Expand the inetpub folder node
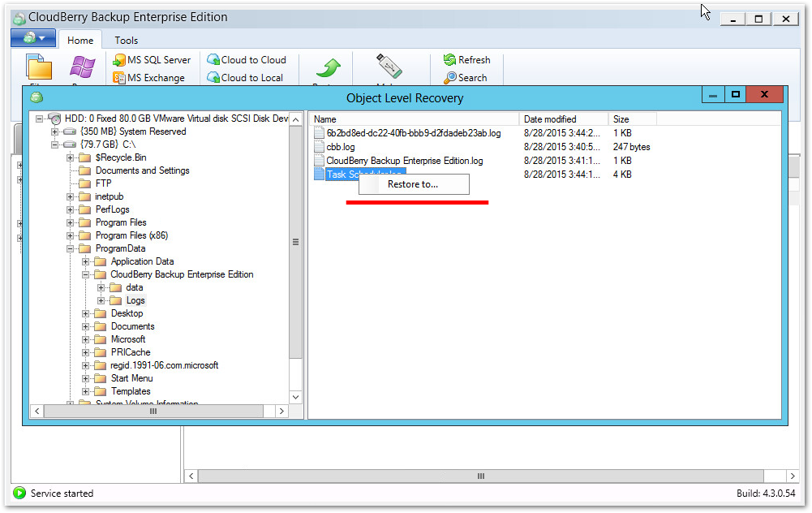This screenshot has width=812, height=513. [x=70, y=197]
